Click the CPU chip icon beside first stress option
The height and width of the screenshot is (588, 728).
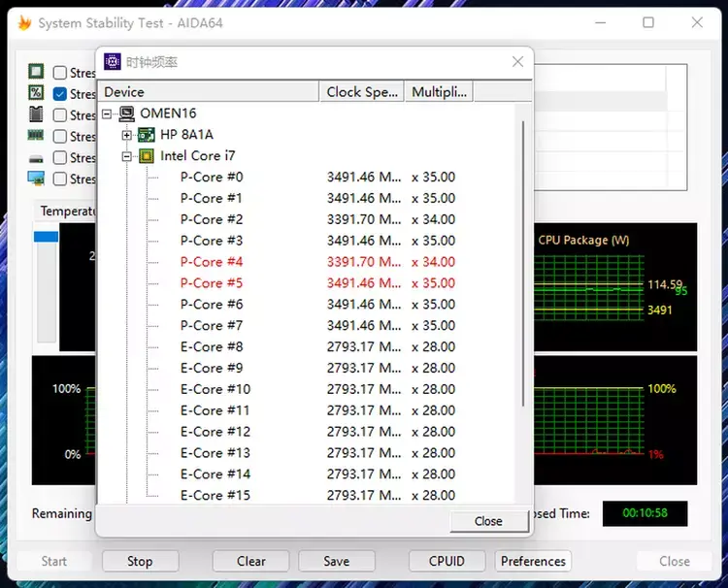[36, 72]
